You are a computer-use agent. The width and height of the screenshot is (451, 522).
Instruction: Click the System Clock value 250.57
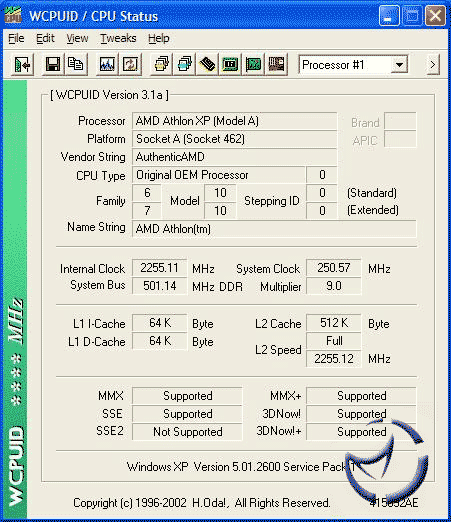tap(334, 268)
